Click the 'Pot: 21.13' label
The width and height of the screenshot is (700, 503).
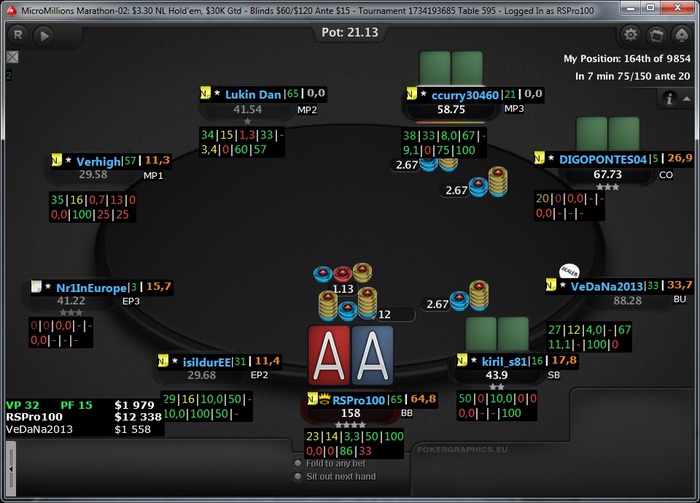(350, 32)
